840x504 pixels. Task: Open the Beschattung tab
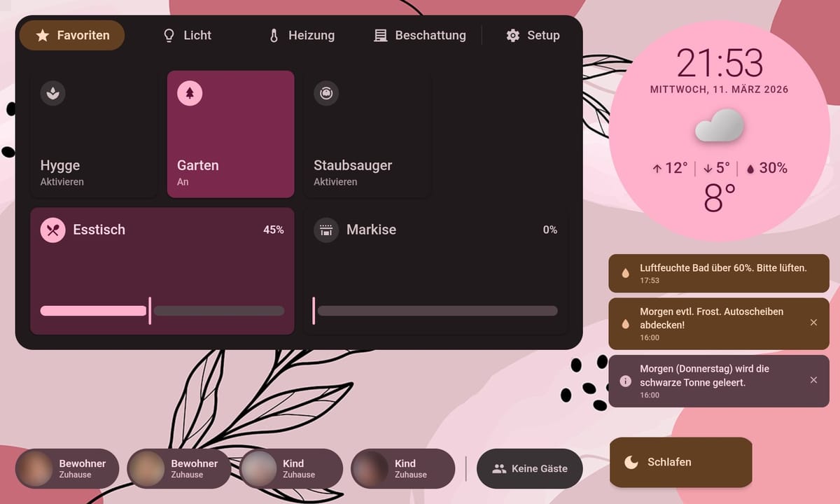(420, 35)
